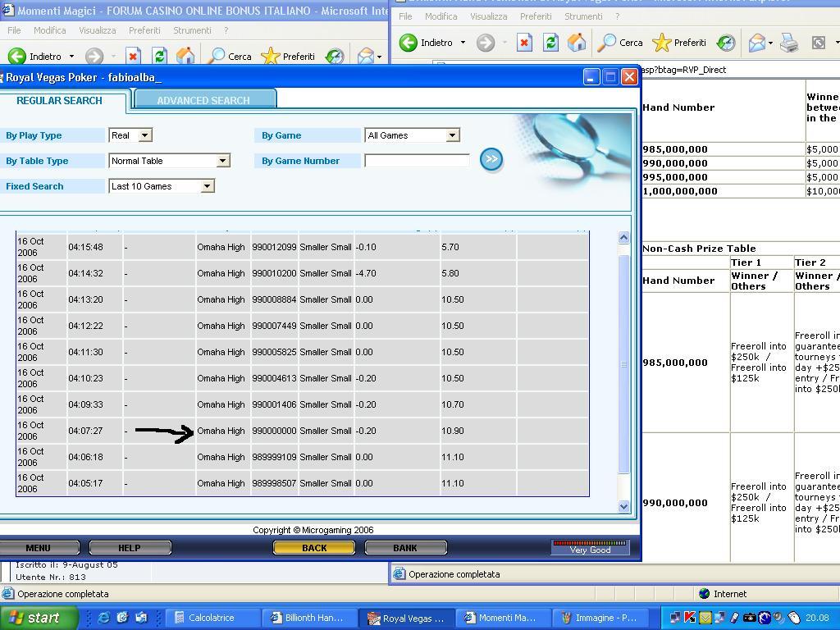
Task: Click the Refresh icon in right browser toolbar
Action: [x=550, y=43]
